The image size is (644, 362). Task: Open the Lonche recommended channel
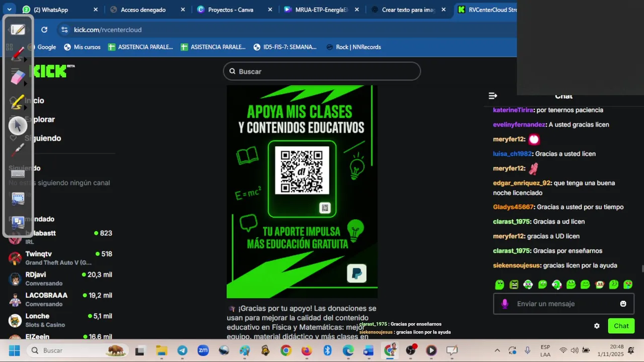tap(60, 320)
